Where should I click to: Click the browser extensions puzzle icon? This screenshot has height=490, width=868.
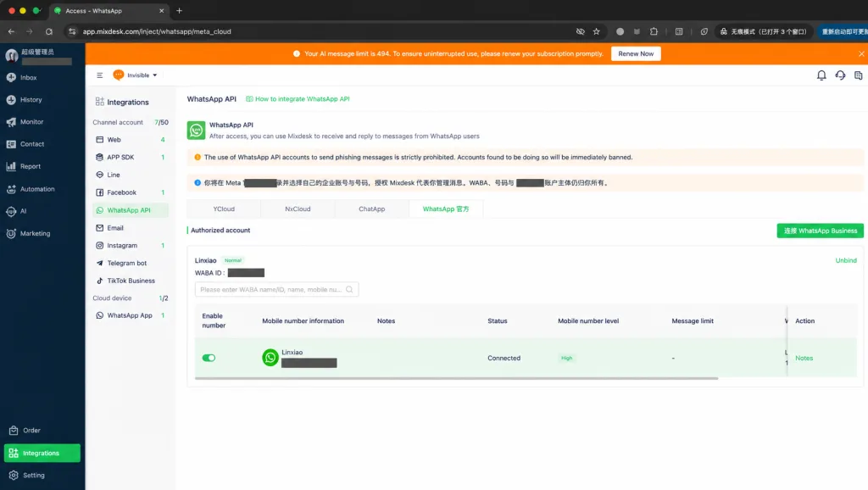[654, 31]
